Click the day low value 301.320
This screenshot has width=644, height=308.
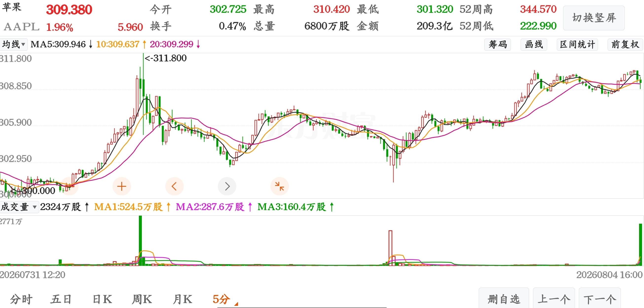pos(435,9)
